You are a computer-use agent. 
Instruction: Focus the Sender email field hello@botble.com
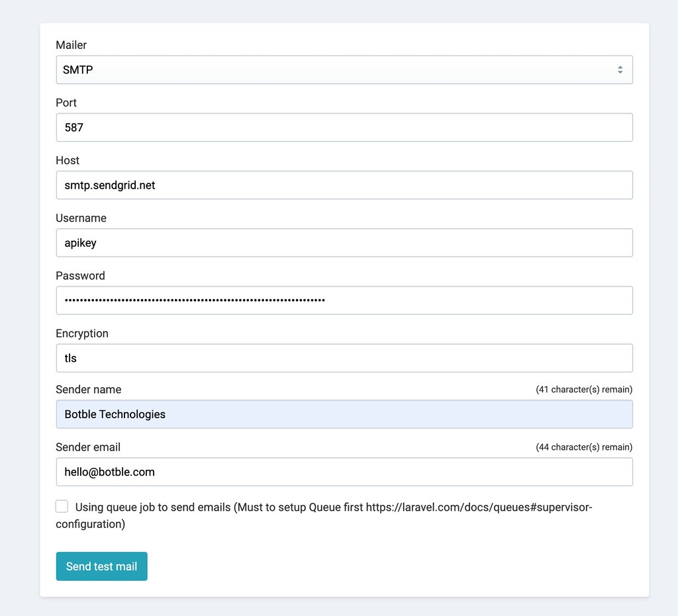tap(344, 472)
